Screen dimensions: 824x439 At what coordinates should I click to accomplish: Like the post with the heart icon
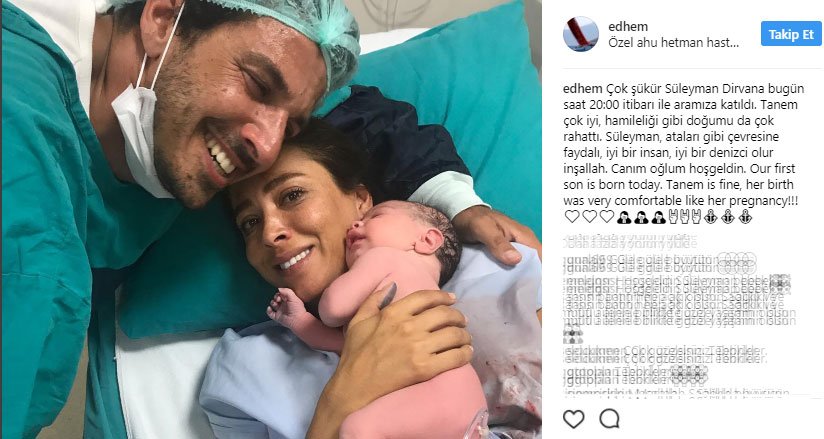coord(573,419)
